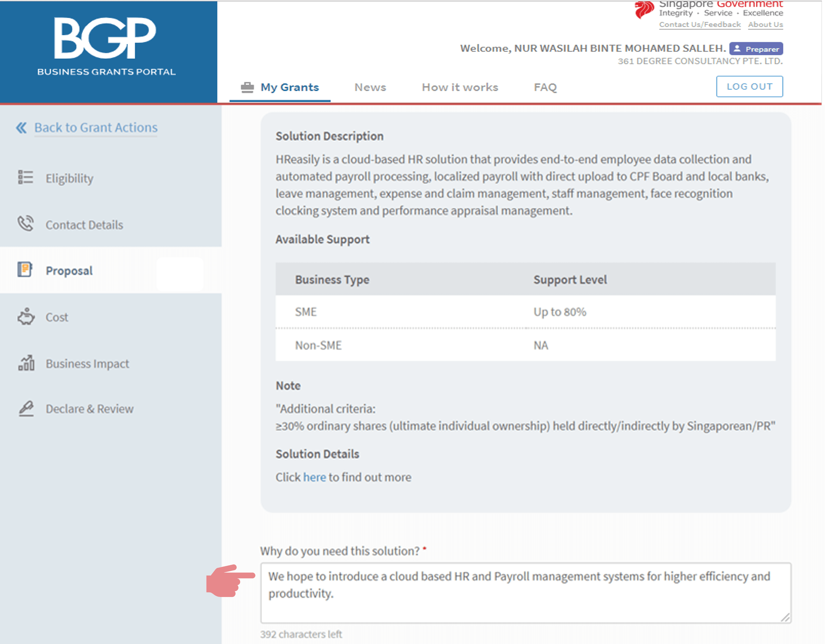The image size is (825, 644).
Task: Click the Proposal document icon
Action: coord(25,270)
